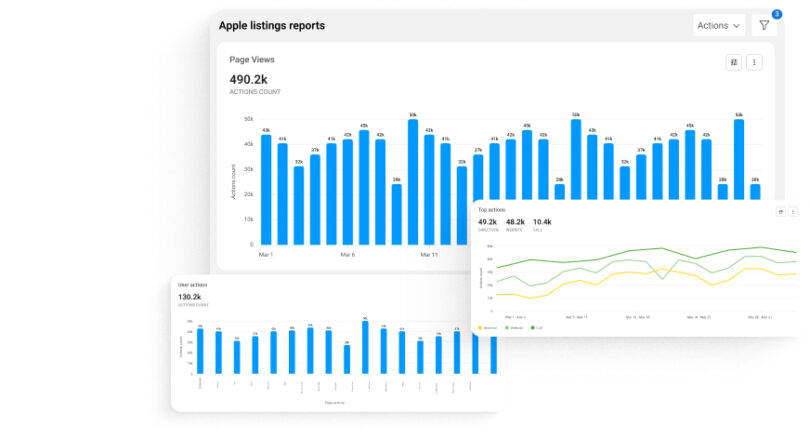Click the '48.2k' website value

515,222
